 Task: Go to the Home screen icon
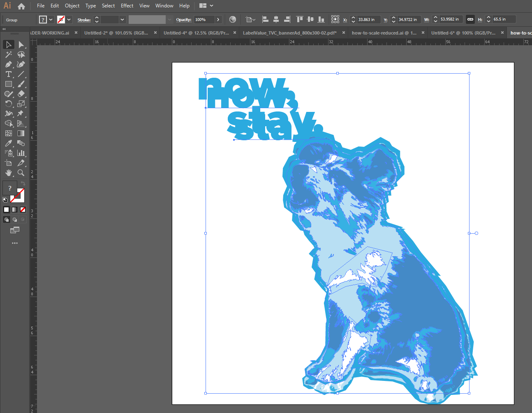(x=21, y=6)
